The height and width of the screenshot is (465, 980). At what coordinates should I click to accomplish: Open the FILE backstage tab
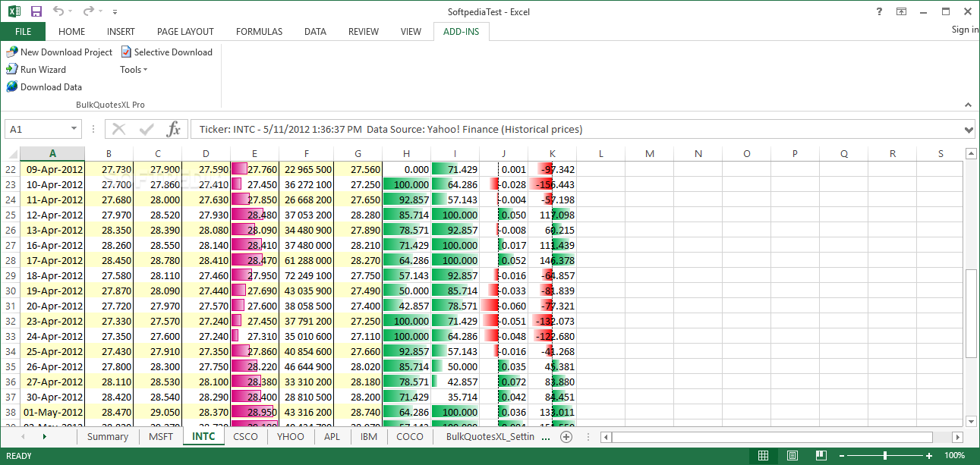tap(23, 32)
